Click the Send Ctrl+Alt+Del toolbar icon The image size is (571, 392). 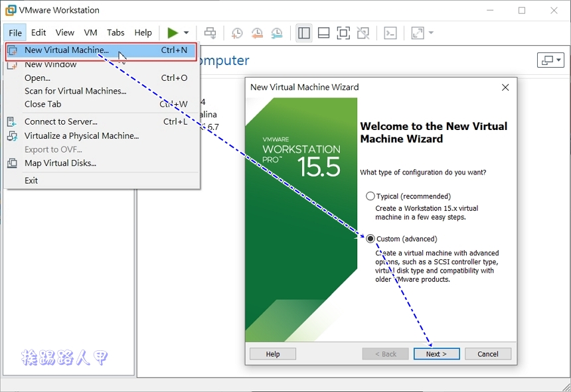point(210,33)
